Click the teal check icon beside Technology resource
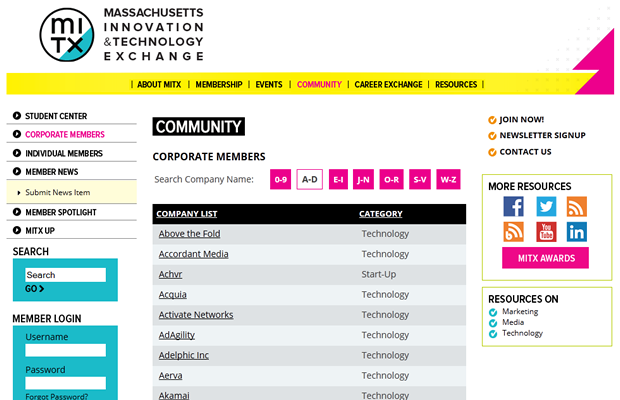620x400 pixels. click(x=493, y=334)
